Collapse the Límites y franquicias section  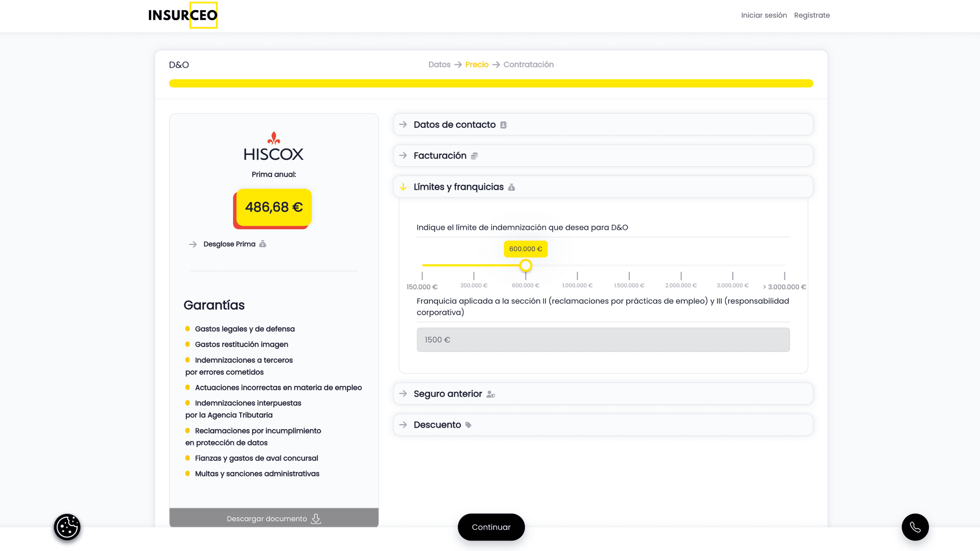458,187
